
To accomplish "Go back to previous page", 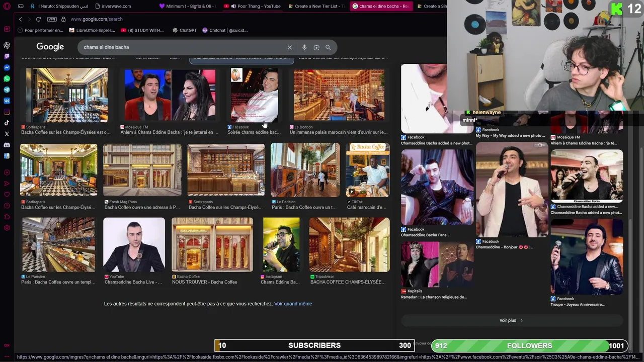I will (20, 19).
